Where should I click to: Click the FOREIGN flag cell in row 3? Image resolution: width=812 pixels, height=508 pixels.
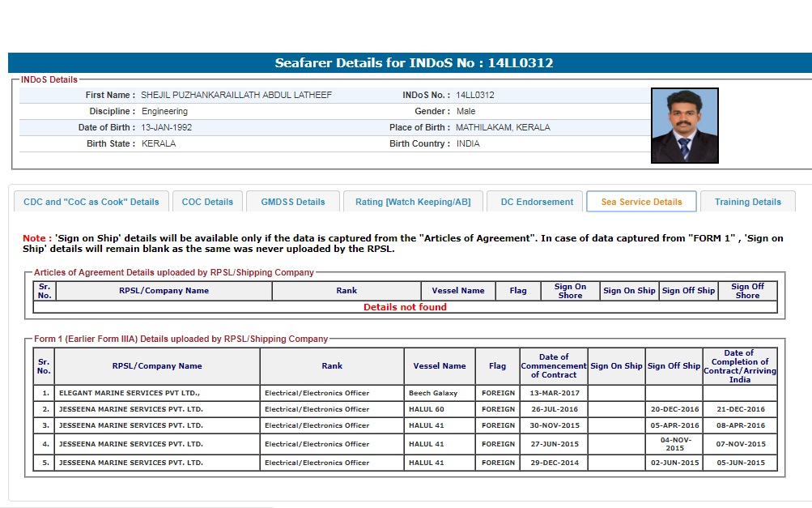coord(498,425)
